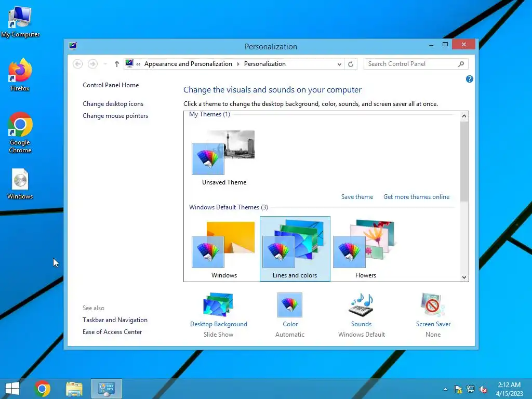The image size is (532, 399).
Task: Click the Control Panel taskbar button
Action: pos(106,389)
